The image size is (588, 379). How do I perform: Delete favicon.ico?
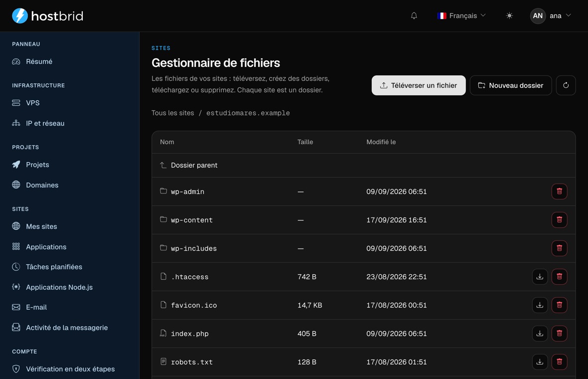point(559,305)
